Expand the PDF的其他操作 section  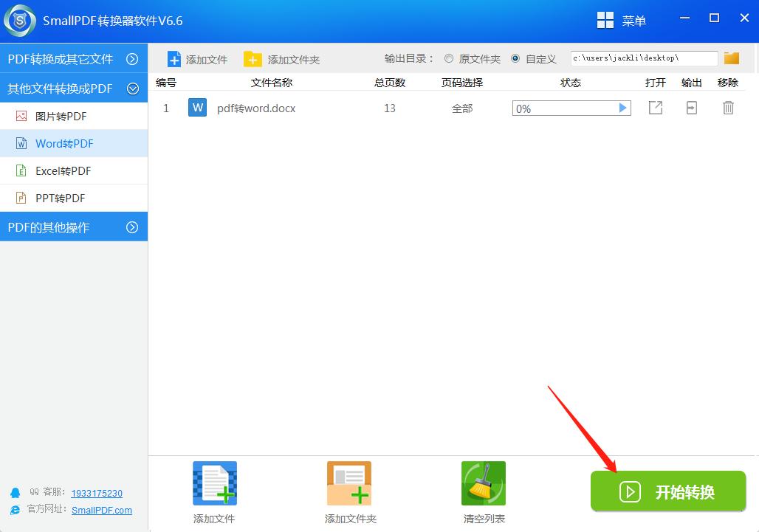[x=134, y=227]
